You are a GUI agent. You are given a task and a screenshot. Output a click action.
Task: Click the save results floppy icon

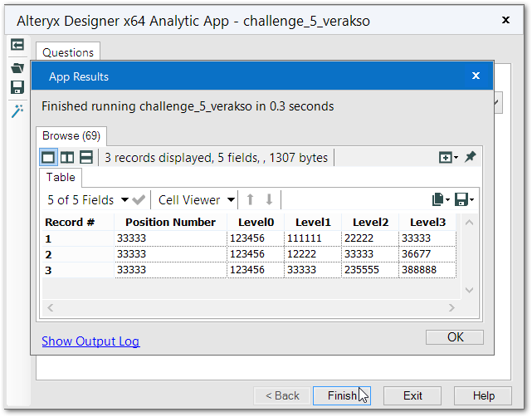coord(461,199)
